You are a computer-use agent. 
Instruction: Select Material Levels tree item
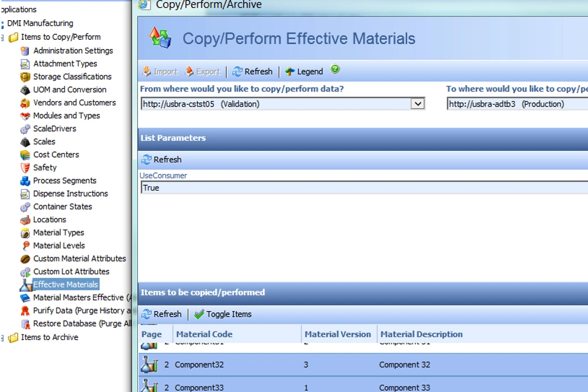[59, 246]
